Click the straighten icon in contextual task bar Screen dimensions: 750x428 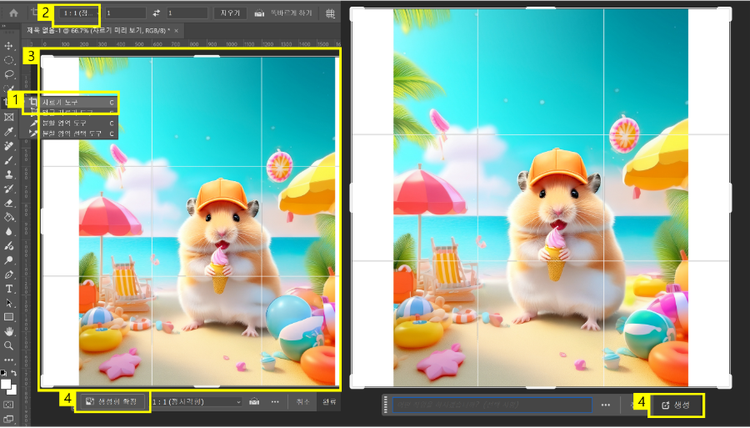tap(254, 402)
